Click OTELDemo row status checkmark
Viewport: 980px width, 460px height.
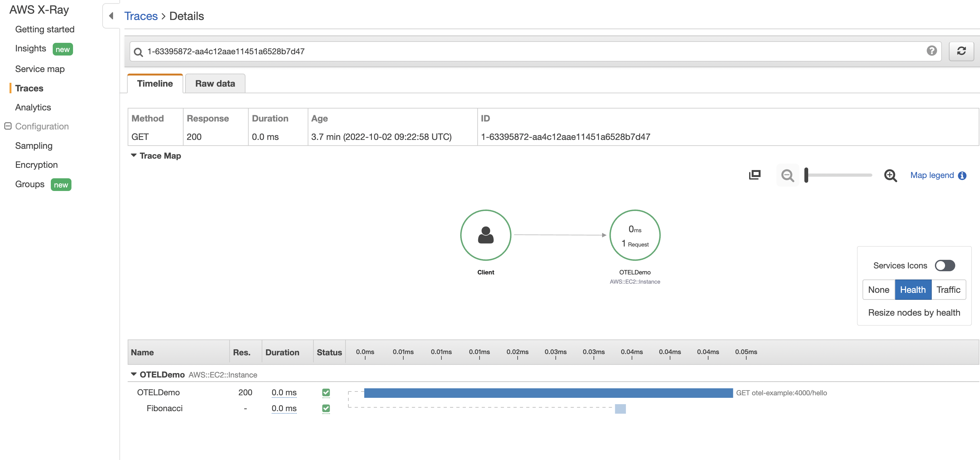326,392
